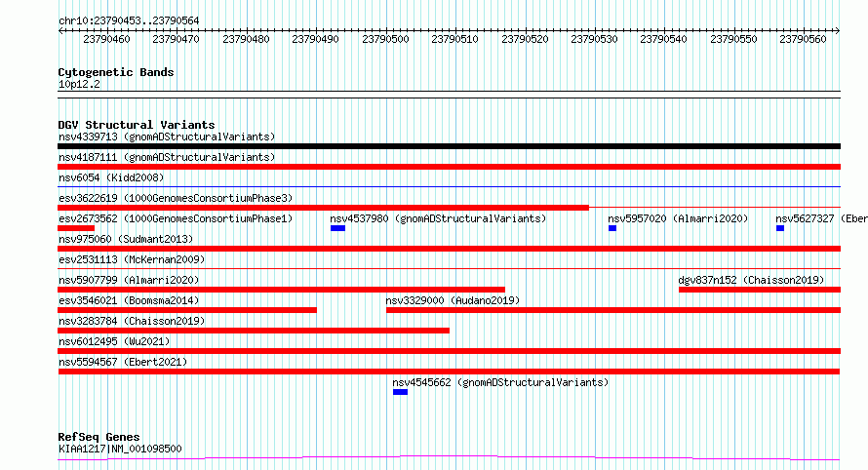Click the blue marker under nsv4537980

[337, 228]
